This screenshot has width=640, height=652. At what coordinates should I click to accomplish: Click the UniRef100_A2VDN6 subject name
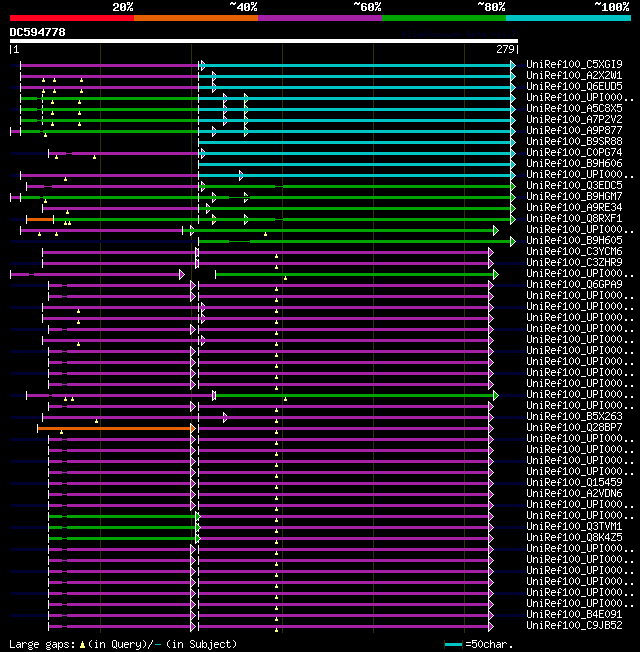(574, 494)
